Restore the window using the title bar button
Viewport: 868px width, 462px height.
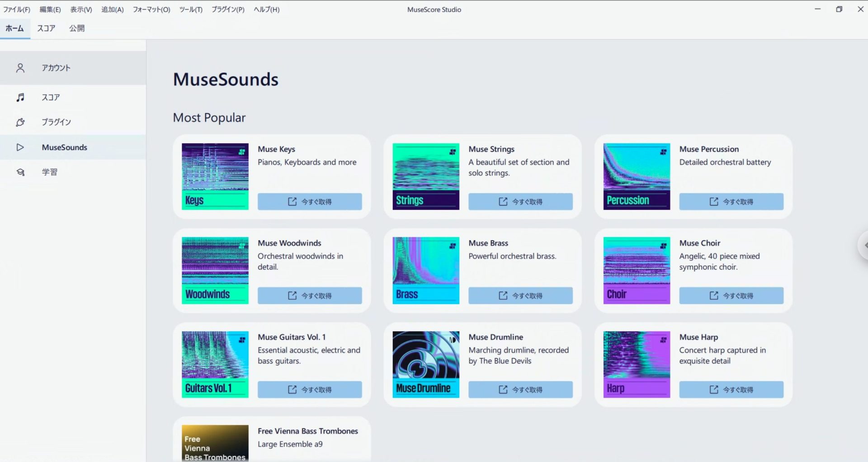(839, 9)
